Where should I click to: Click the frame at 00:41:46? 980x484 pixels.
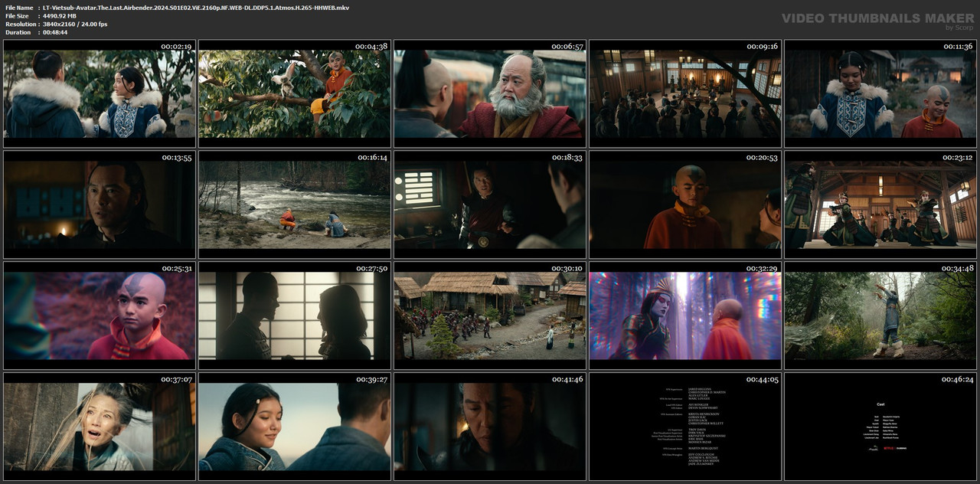click(x=490, y=427)
